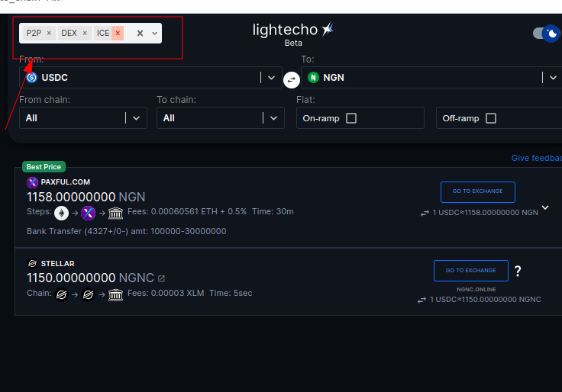This screenshot has width=562, height=392.
Task: Remove the ICE filter tag
Action: (x=118, y=33)
